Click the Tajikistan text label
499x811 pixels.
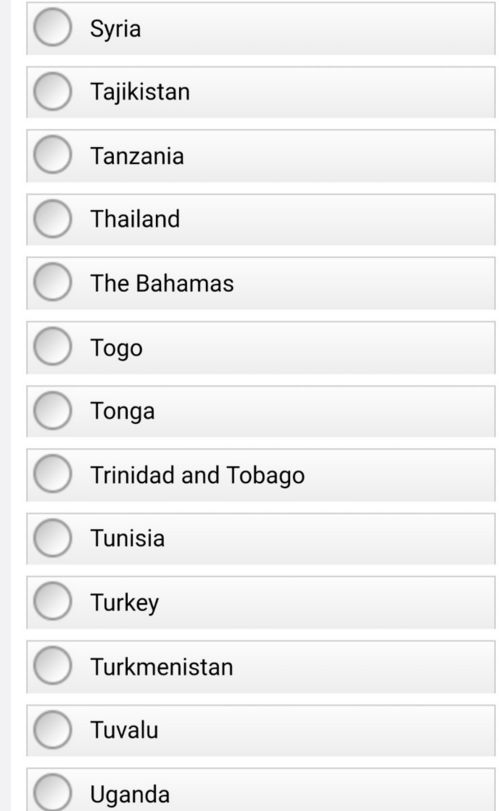click(140, 93)
